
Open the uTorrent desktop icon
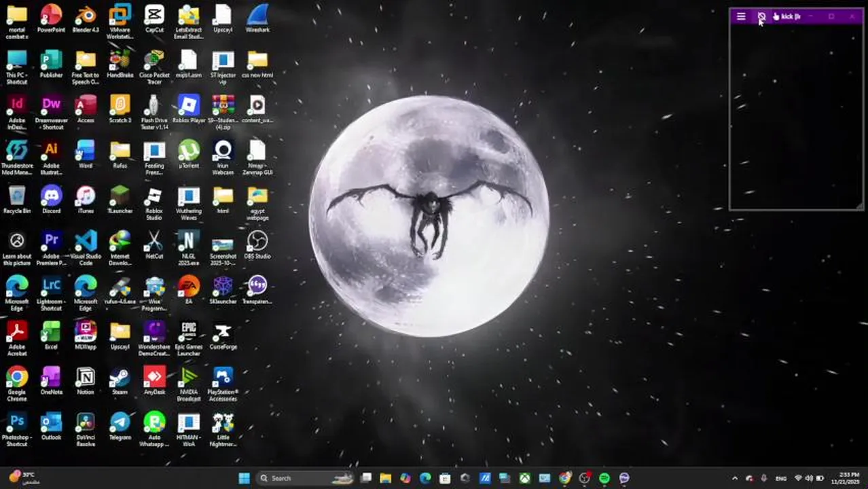[x=189, y=154]
